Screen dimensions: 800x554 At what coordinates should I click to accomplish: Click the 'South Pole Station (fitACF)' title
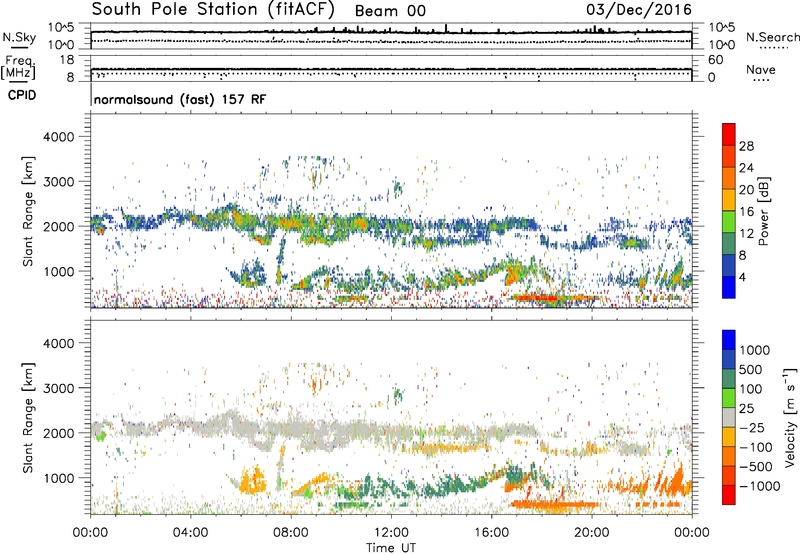(213, 9)
